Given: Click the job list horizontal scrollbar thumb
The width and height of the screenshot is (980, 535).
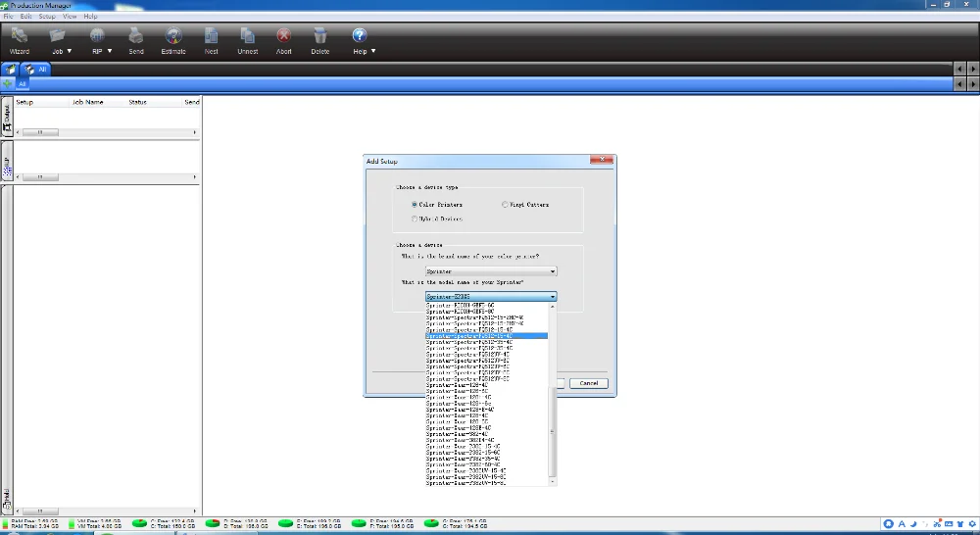Looking at the screenshot, I should click(x=40, y=132).
